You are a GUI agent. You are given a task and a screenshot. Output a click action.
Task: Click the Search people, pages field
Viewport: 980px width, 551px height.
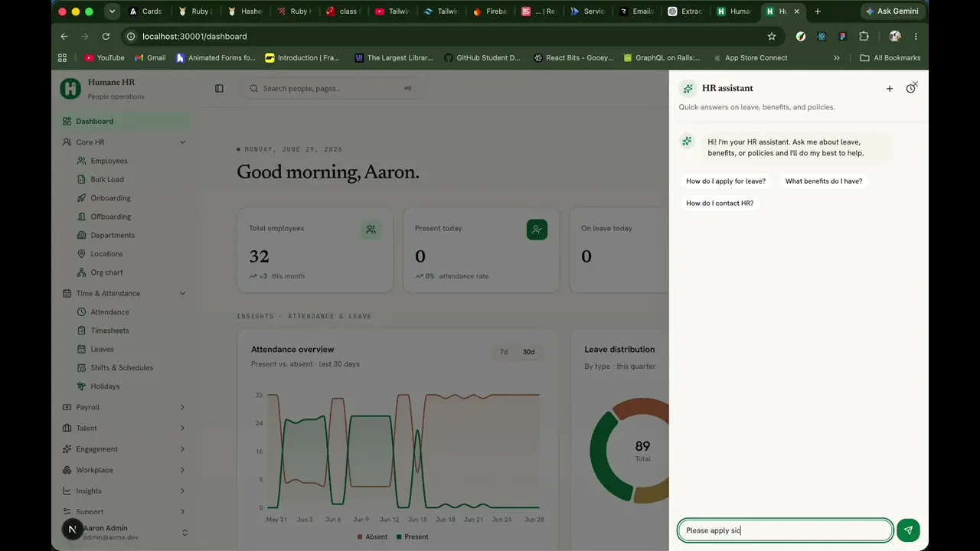334,89
